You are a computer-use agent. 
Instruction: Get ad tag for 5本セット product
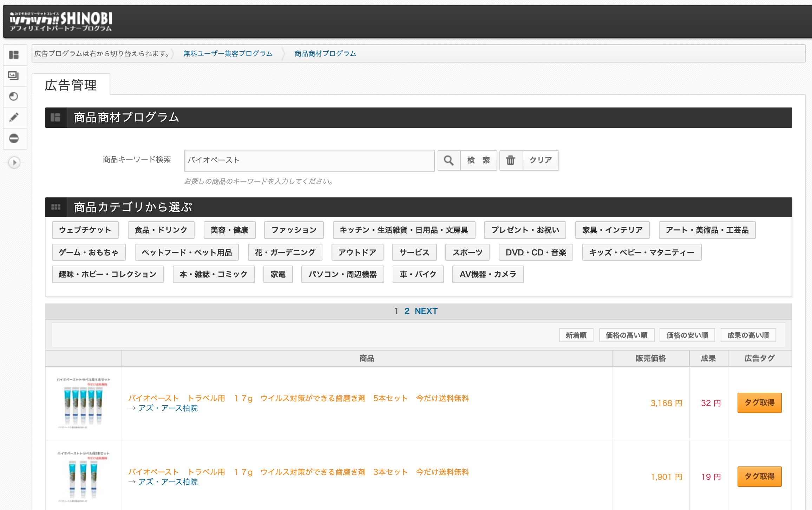tap(759, 403)
